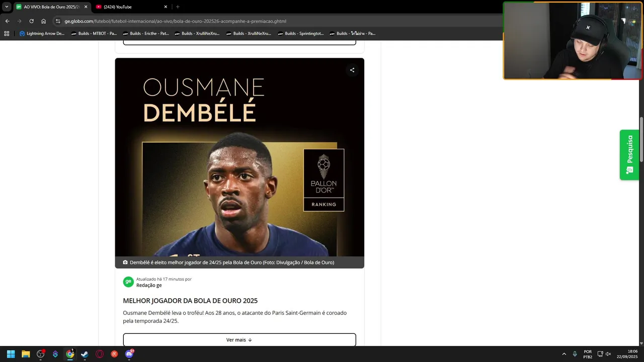Change POR PTB2 keyboard language
Viewport: 644px width, 362px height.
(x=588, y=354)
